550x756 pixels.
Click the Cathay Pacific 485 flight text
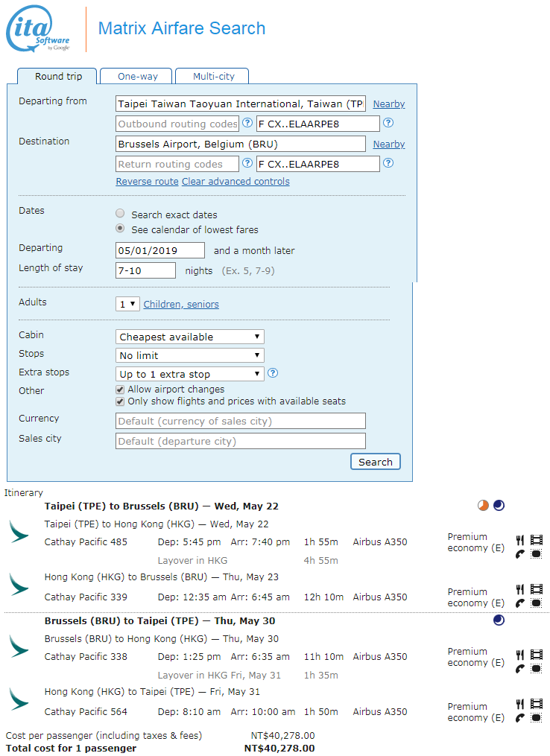click(x=86, y=542)
